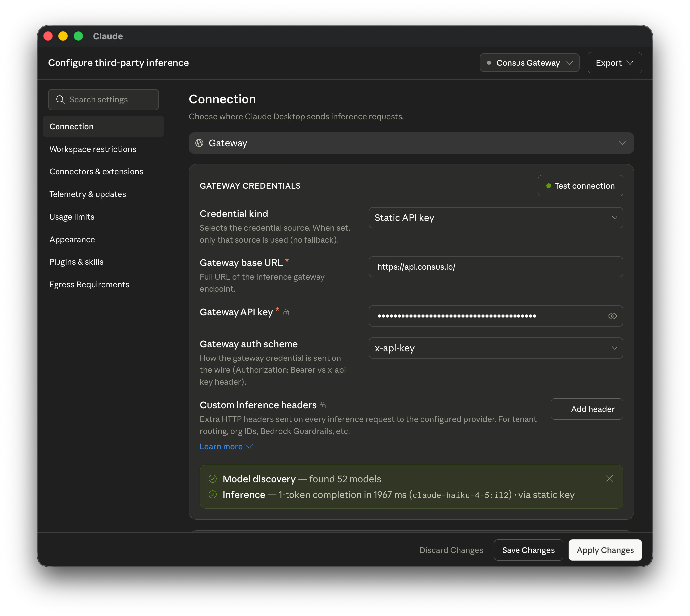Open Workspace restrictions settings

click(103, 149)
